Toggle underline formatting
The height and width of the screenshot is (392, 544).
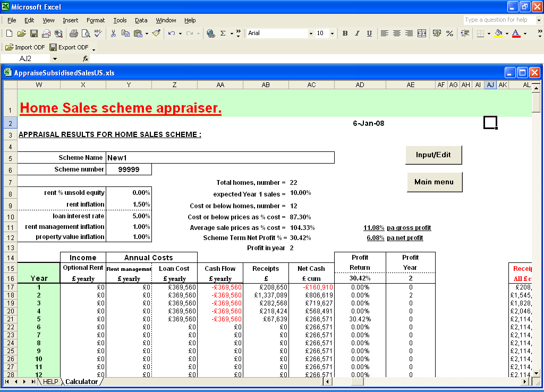[370, 33]
